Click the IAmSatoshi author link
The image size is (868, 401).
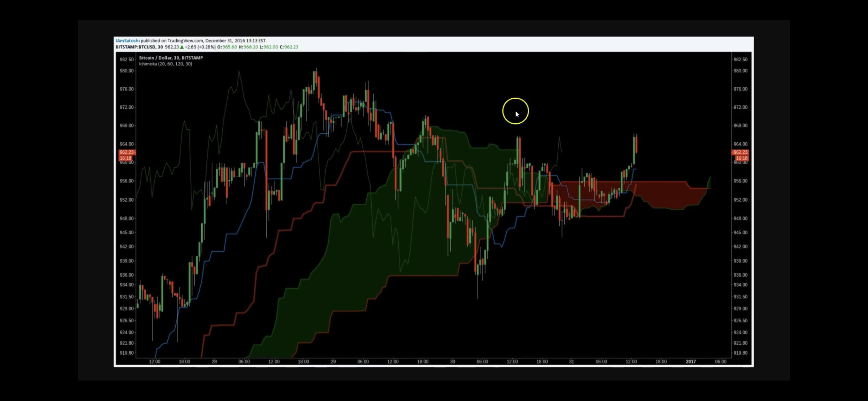click(x=128, y=41)
